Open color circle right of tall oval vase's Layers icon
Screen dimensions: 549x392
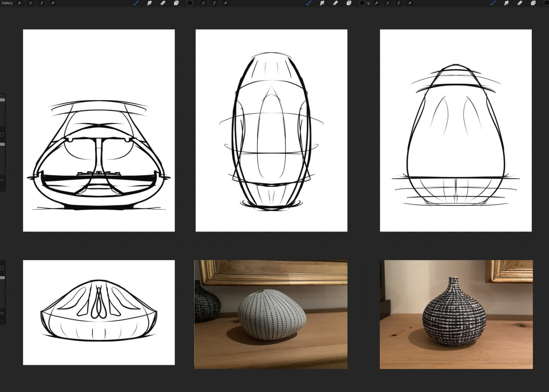(x=362, y=3)
